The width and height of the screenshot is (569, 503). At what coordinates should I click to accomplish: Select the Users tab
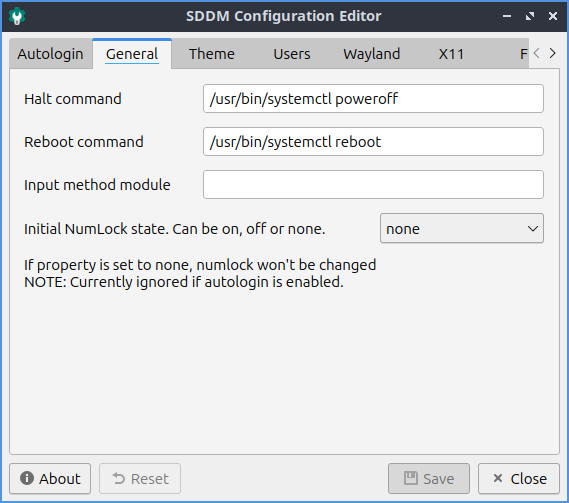point(292,54)
